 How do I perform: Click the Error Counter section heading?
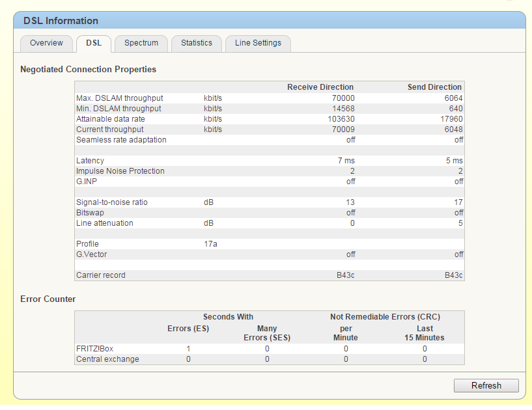coord(48,299)
